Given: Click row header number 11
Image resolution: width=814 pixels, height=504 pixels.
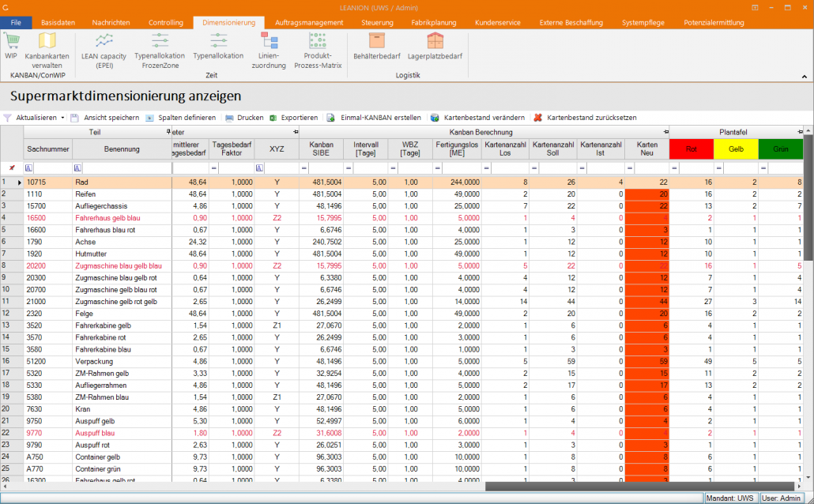Looking at the screenshot, I should pyautogui.click(x=11, y=302).
